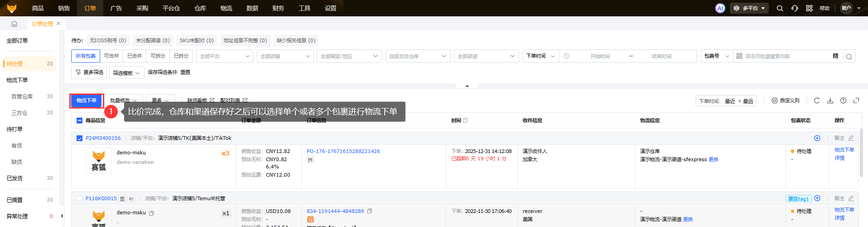The width and height of the screenshot is (868, 227).
Task: Close the 订单处理 tab
Action: (58, 24)
